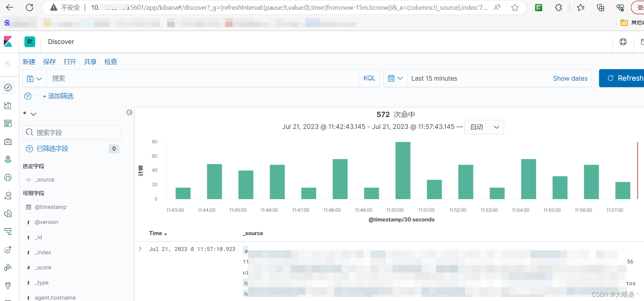The width and height of the screenshot is (644, 301).
Task: Open the Dev Tools icon in sidebar
Action: (8, 286)
